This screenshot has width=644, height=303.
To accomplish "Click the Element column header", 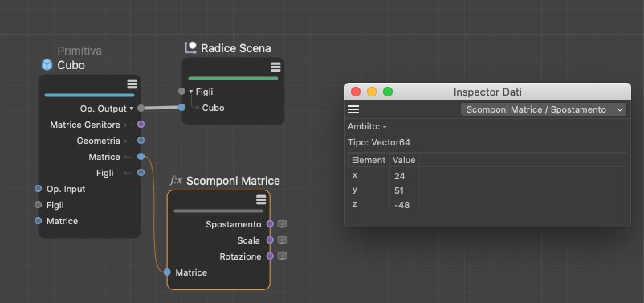I will pyautogui.click(x=369, y=160).
